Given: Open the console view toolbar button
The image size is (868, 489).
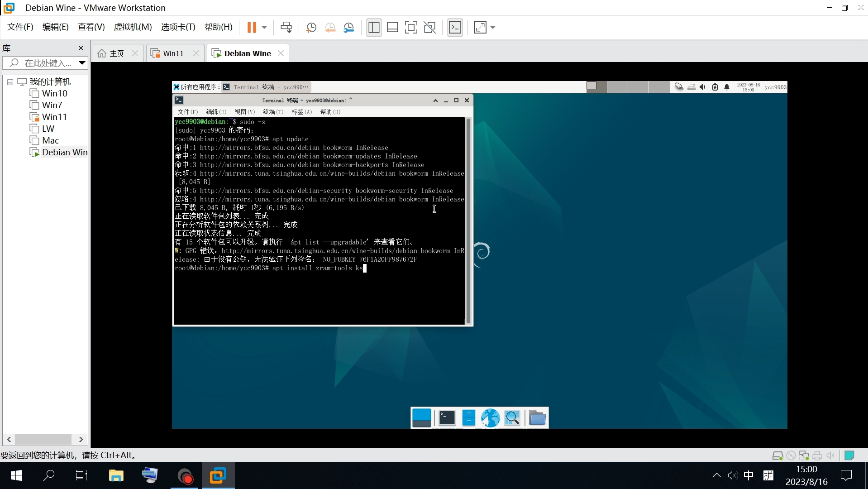Looking at the screenshot, I should tap(455, 28).
